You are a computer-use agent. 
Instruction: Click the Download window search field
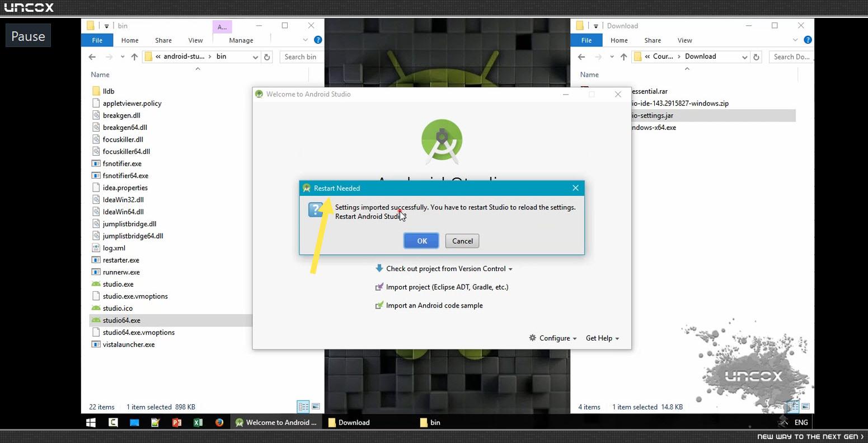pos(791,57)
